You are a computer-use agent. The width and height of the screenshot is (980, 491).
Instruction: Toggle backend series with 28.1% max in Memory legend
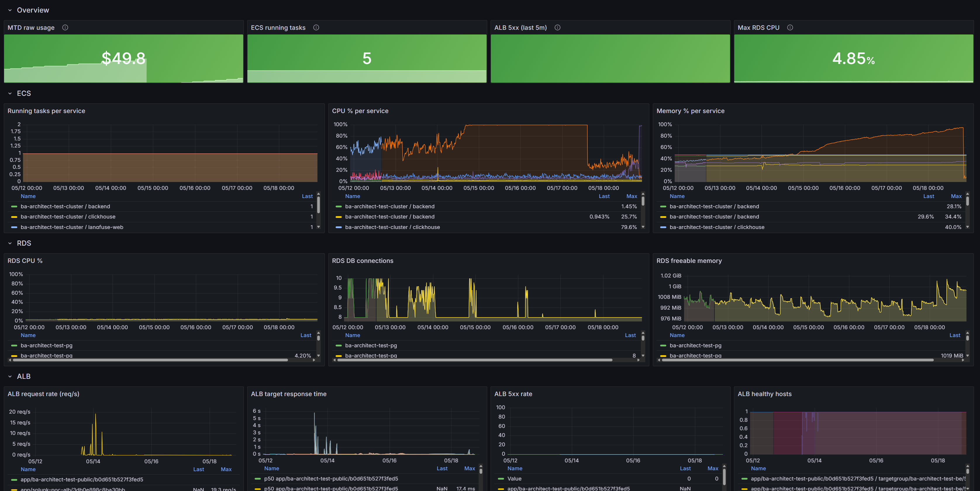click(x=714, y=206)
